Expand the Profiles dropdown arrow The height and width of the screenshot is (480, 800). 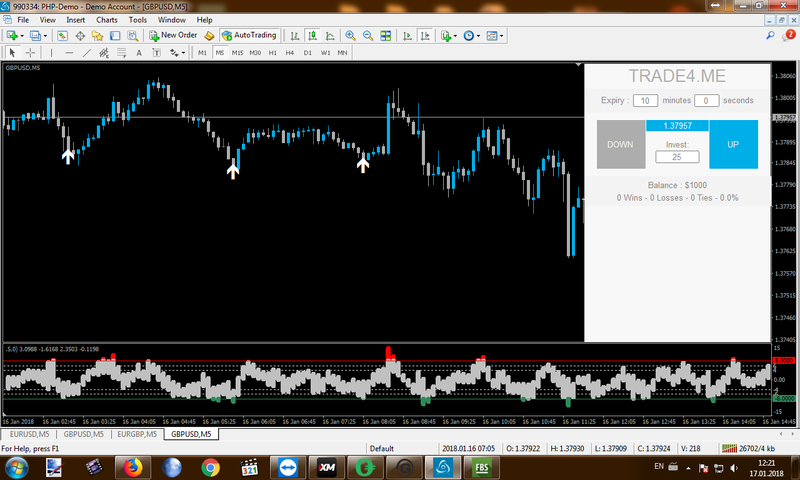(45, 36)
